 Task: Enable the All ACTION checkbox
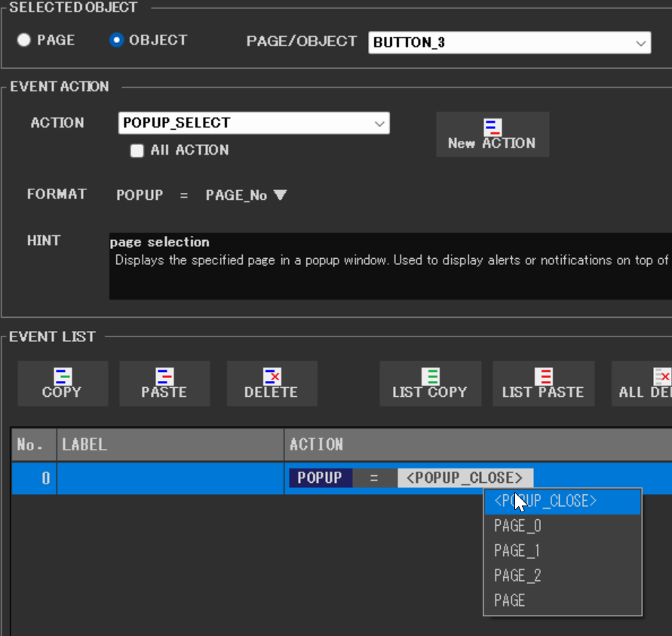pos(137,150)
